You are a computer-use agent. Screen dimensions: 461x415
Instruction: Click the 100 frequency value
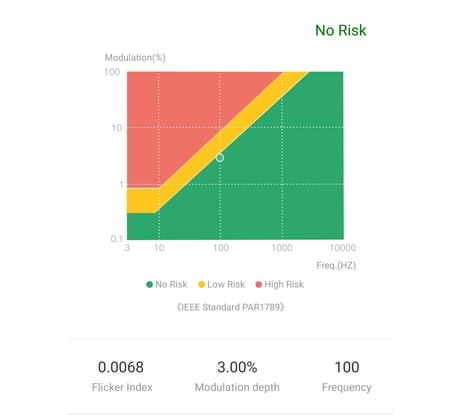[347, 367]
